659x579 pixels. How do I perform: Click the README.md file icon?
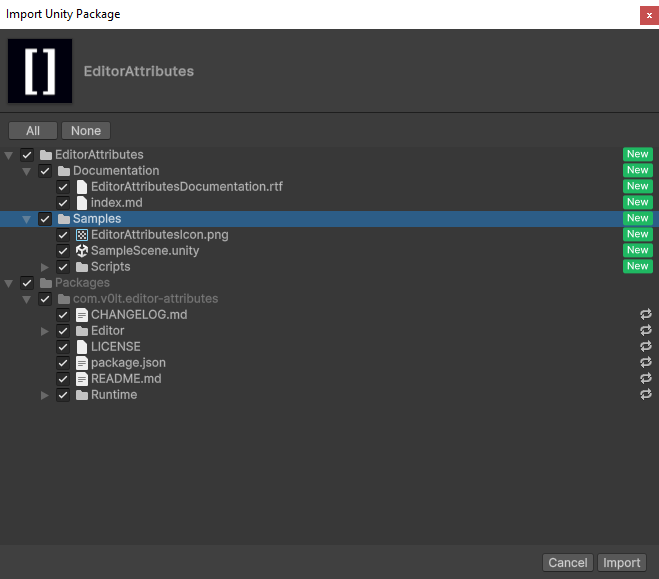(x=82, y=379)
